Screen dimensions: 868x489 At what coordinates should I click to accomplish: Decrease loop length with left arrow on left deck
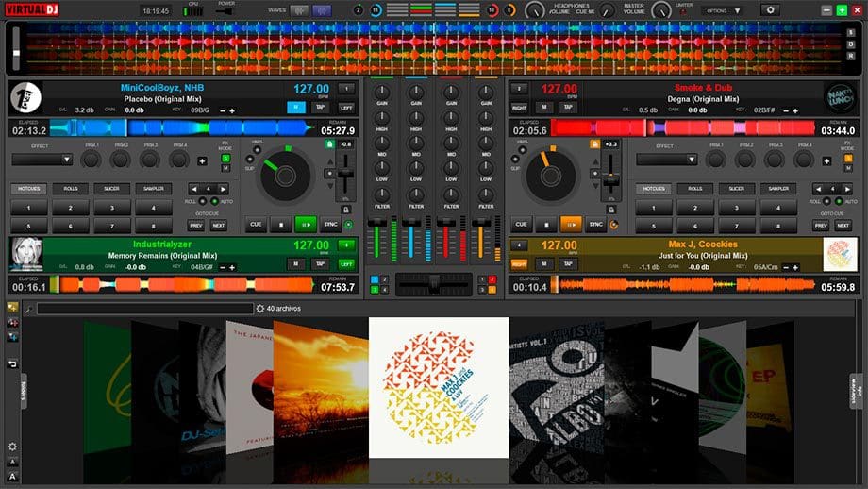click(x=193, y=189)
